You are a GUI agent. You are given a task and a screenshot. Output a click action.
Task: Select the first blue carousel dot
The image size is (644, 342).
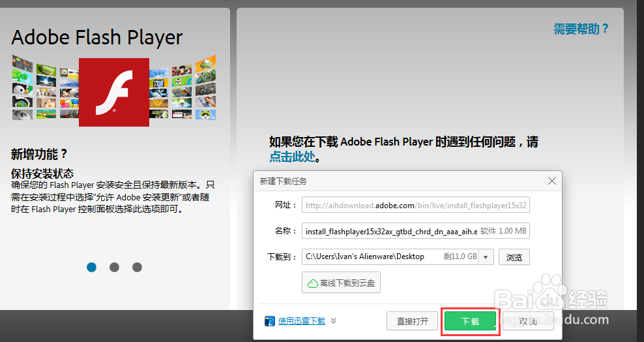(x=92, y=267)
